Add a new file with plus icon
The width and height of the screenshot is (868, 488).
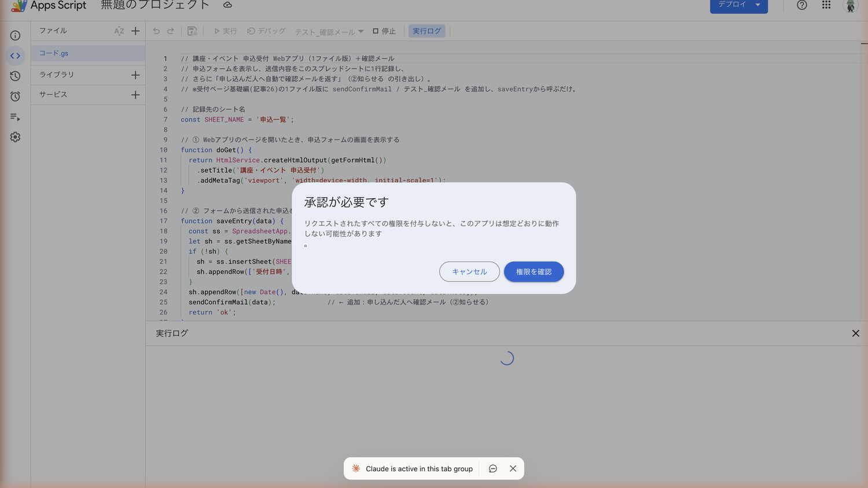pyautogui.click(x=135, y=31)
